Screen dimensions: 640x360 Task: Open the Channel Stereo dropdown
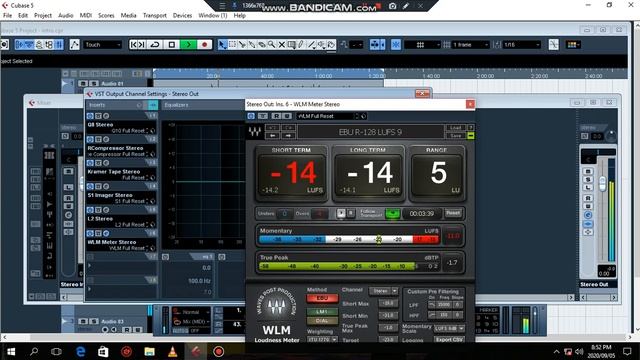point(383,291)
